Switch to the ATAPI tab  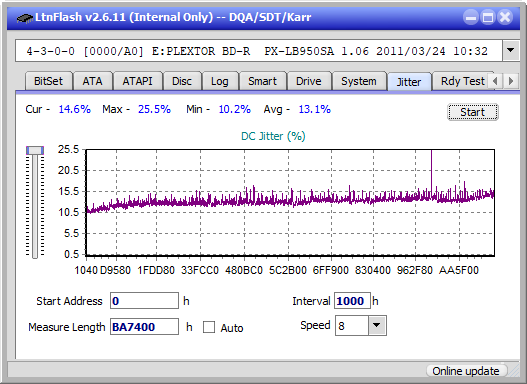click(137, 81)
